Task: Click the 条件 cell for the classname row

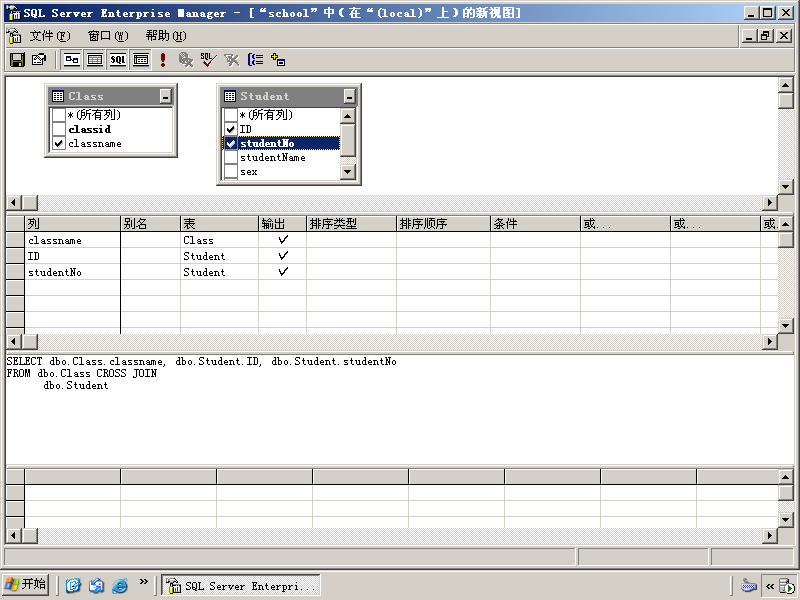Action: pyautogui.click(x=535, y=240)
